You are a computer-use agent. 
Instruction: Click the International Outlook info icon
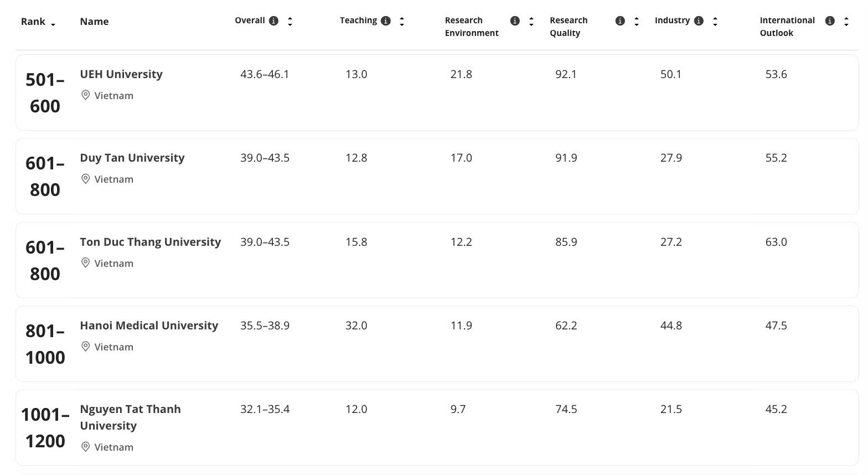830,21
